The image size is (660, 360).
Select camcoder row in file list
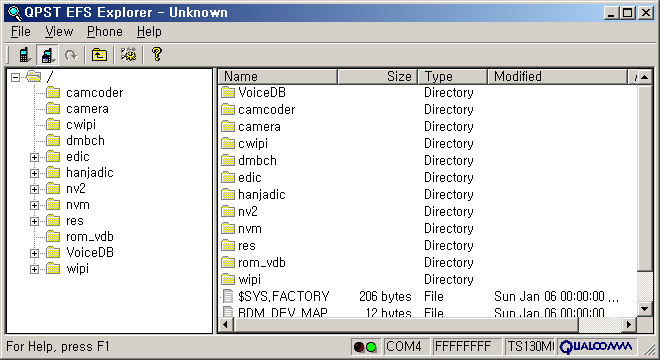(x=428, y=109)
